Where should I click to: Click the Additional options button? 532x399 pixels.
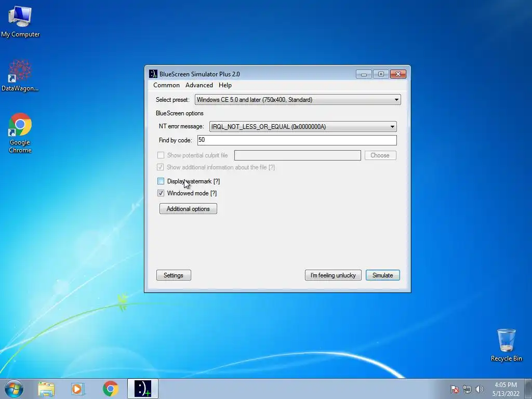point(188,209)
